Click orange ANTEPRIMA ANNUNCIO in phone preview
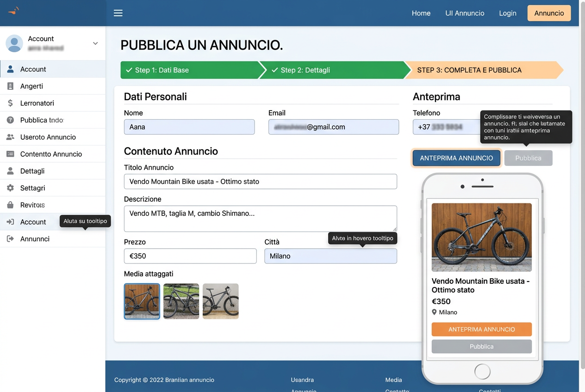This screenshot has height=392, width=585. coord(481,330)
